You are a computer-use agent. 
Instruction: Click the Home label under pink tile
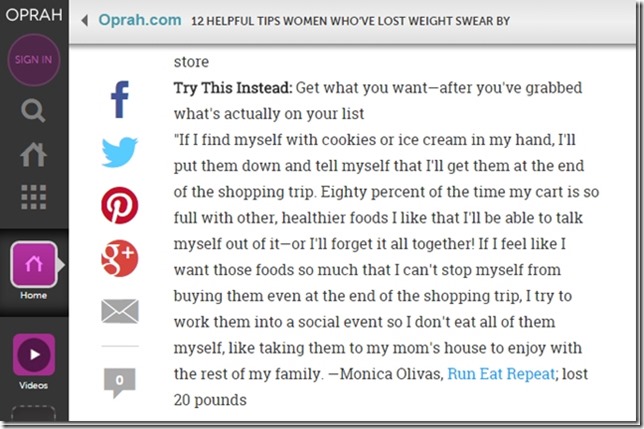coord(33,295)
